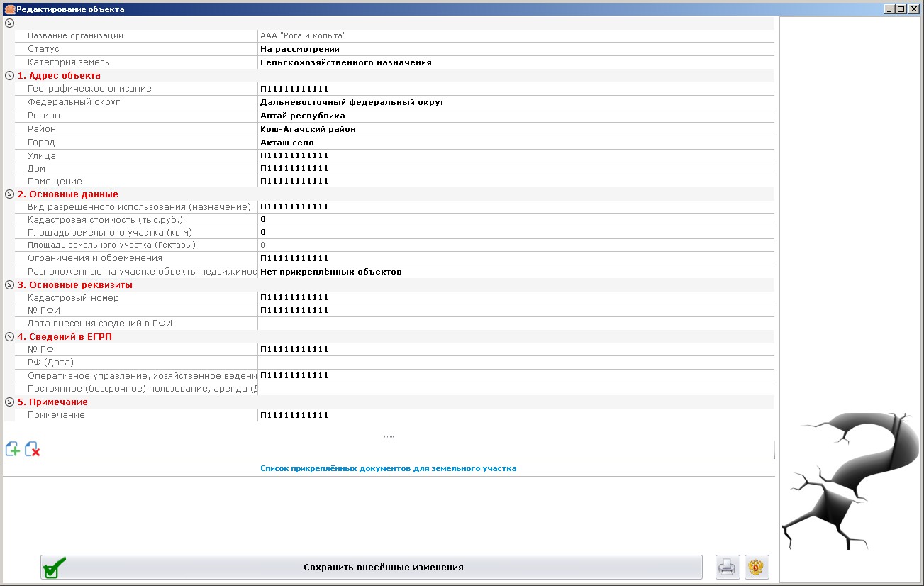
Task: Edit the Улица field value
Action: [x=516, y=155]
